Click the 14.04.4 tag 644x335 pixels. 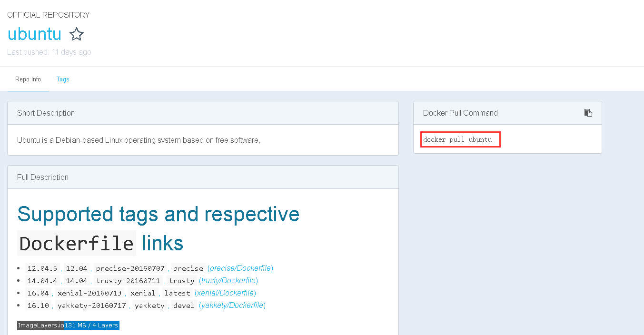(x=42, y=281)
